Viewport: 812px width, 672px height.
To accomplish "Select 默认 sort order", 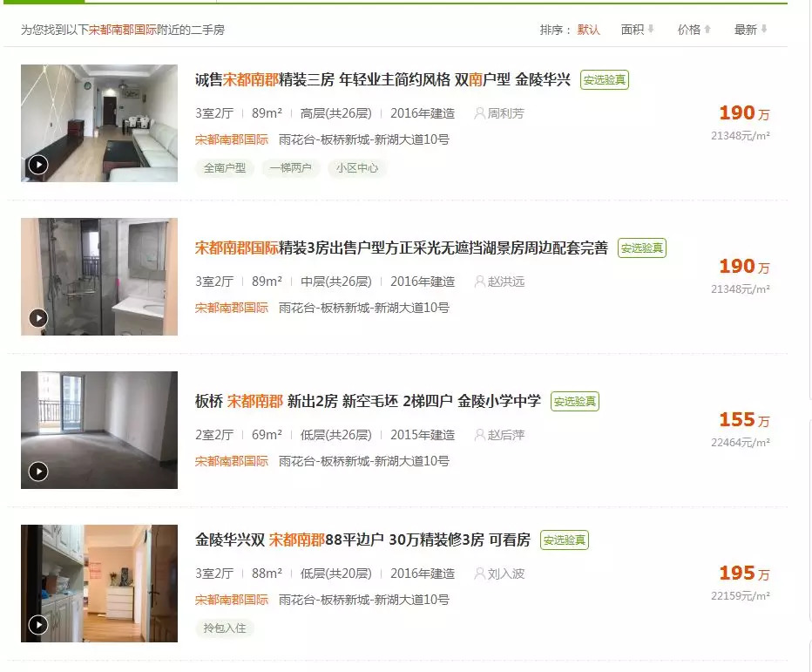I will coord(589,30).
